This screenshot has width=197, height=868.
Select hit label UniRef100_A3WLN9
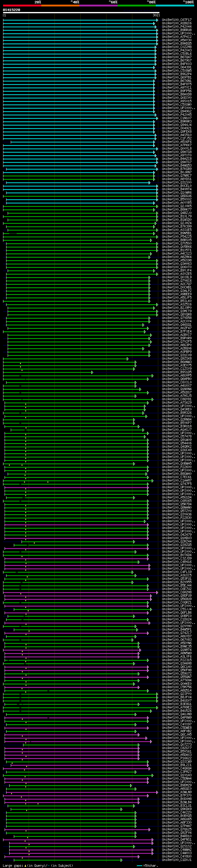tap(177, 792)
